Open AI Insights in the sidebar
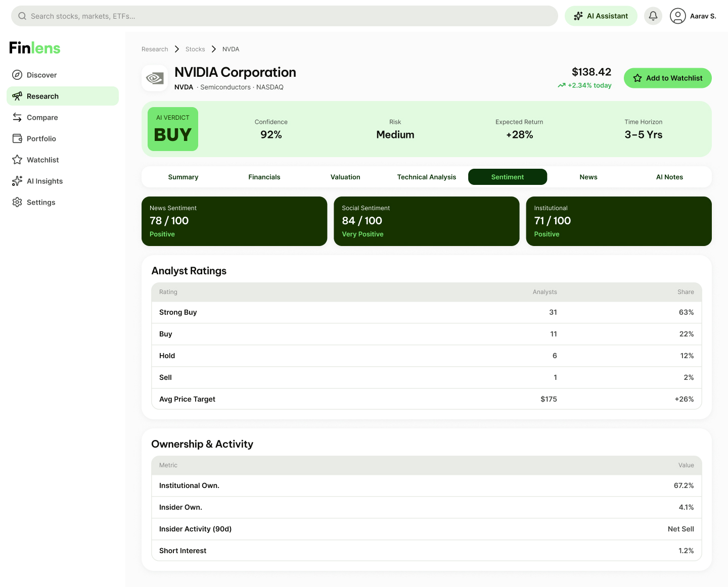 63,181
